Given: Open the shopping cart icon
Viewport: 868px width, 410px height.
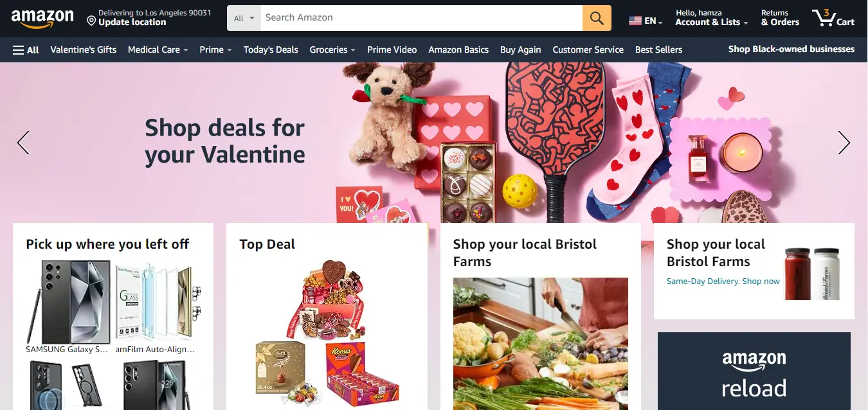Looking at the screenshot, I should pos(833,18).
